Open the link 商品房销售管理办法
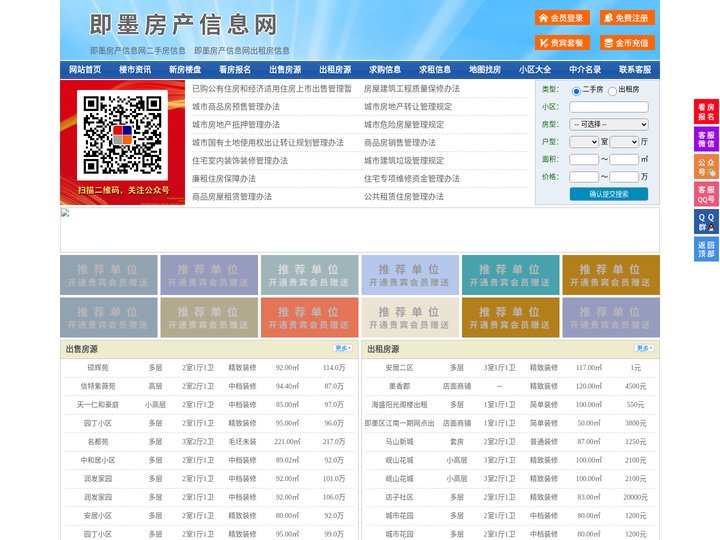 point(400,143)
